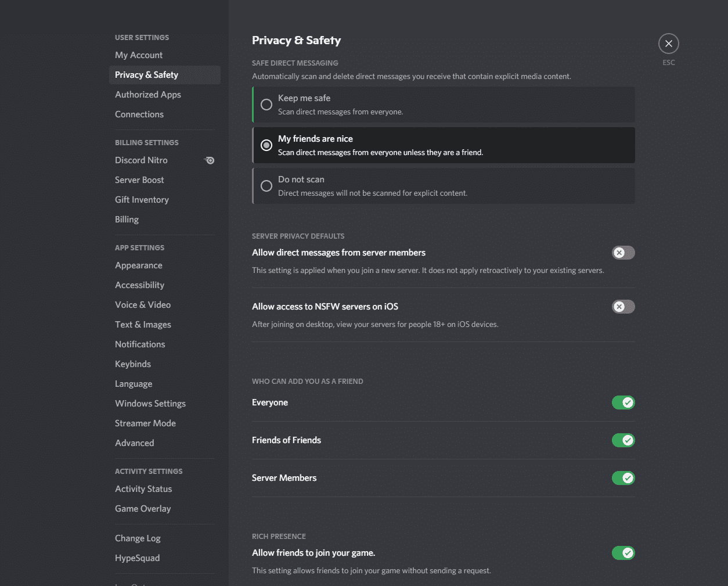Click text 'Scan direct messages from everyone.'
728x586 pixels.
pyautogui.click(x=341, y=112)
